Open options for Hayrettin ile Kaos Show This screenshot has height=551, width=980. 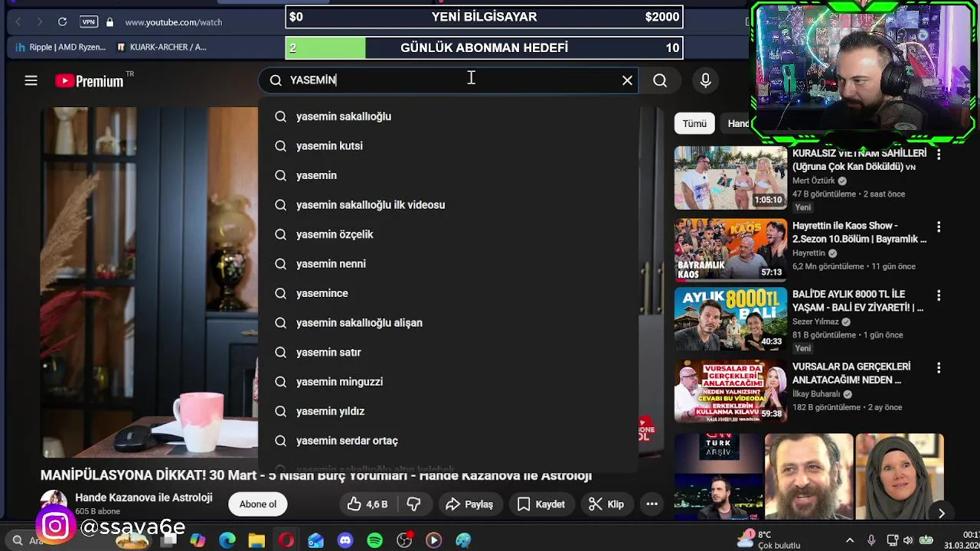click(939, 227)
